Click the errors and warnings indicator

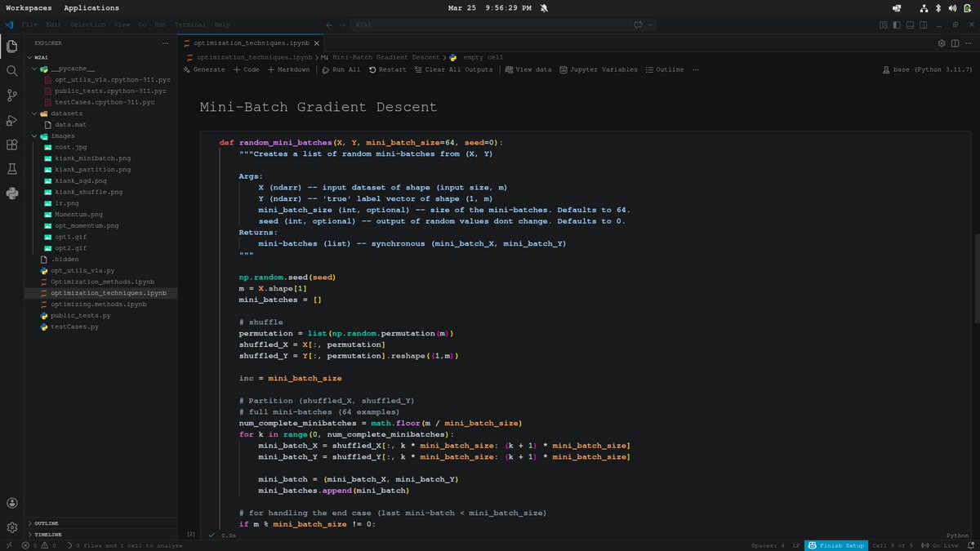[40, 545]
